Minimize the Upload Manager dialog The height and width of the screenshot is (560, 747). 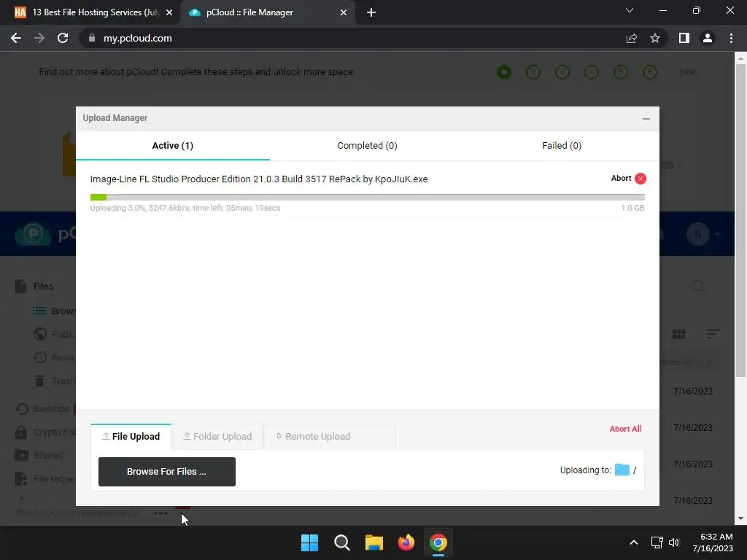646,119
